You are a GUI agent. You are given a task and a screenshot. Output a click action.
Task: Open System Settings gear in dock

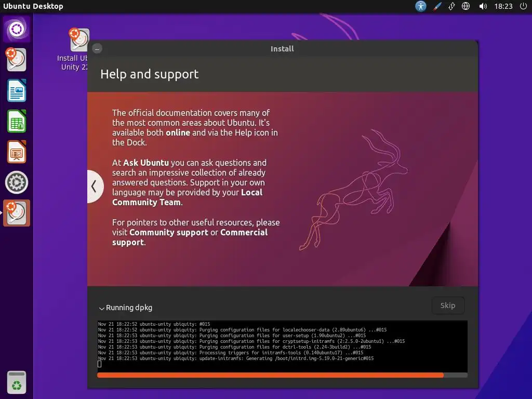(16, 182)
